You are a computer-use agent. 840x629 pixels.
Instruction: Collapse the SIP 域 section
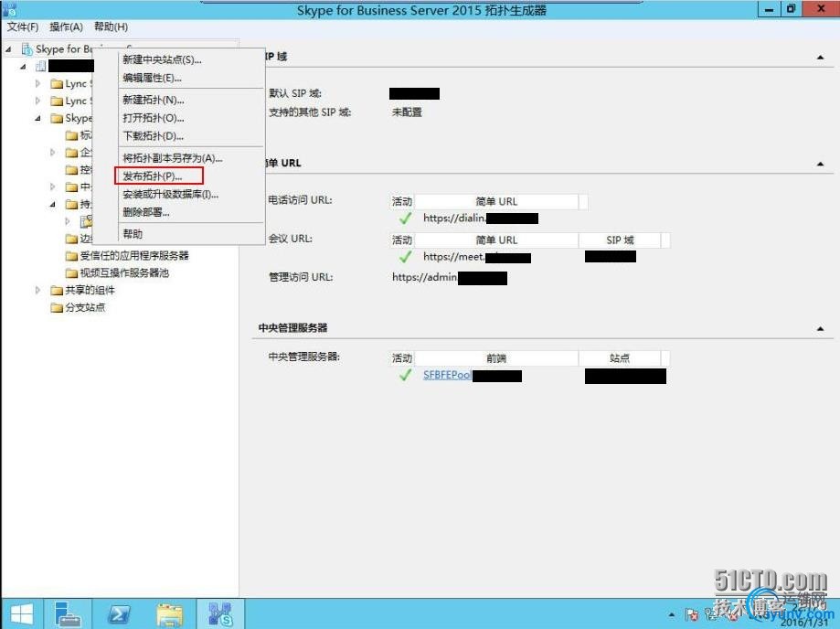tap(820, 58)
